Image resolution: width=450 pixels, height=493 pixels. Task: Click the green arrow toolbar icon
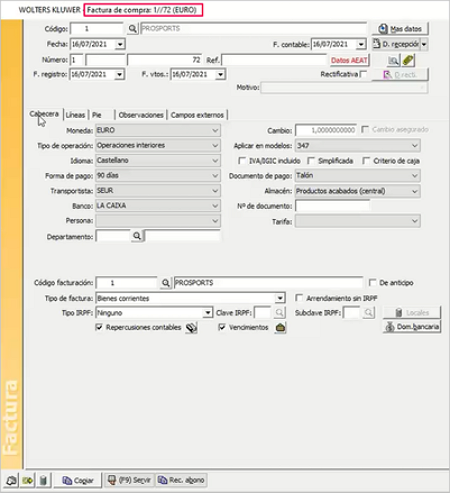[x=27, y=480]
